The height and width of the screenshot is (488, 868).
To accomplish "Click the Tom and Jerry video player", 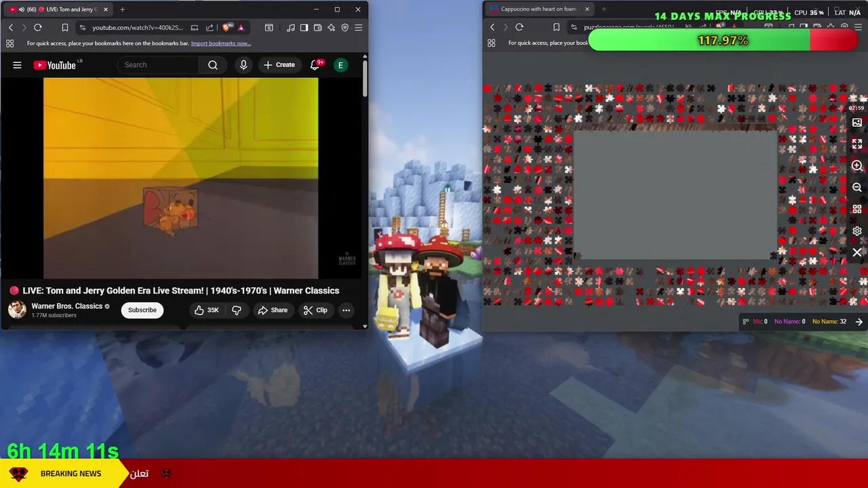I will tap(180, 178).
